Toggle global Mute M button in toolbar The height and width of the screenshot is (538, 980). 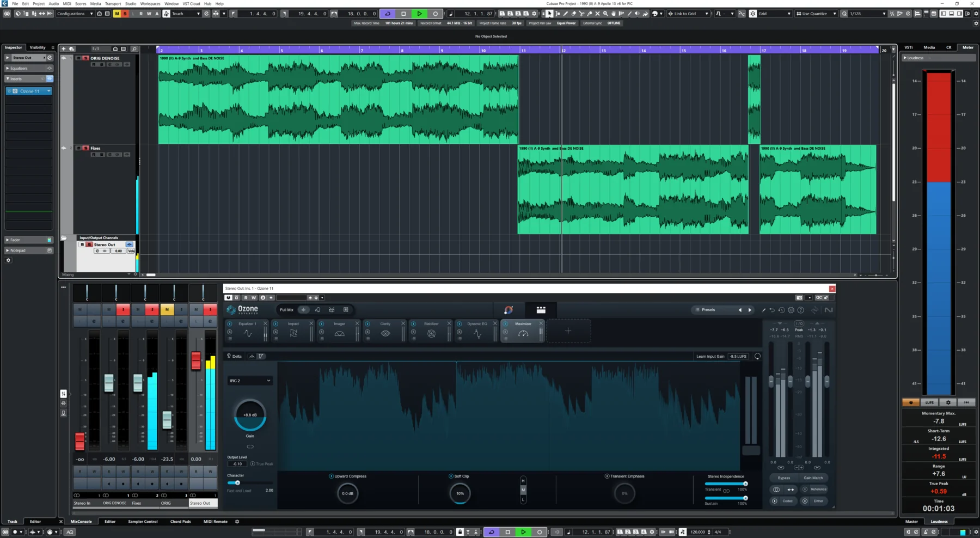(x=117, y=14)
